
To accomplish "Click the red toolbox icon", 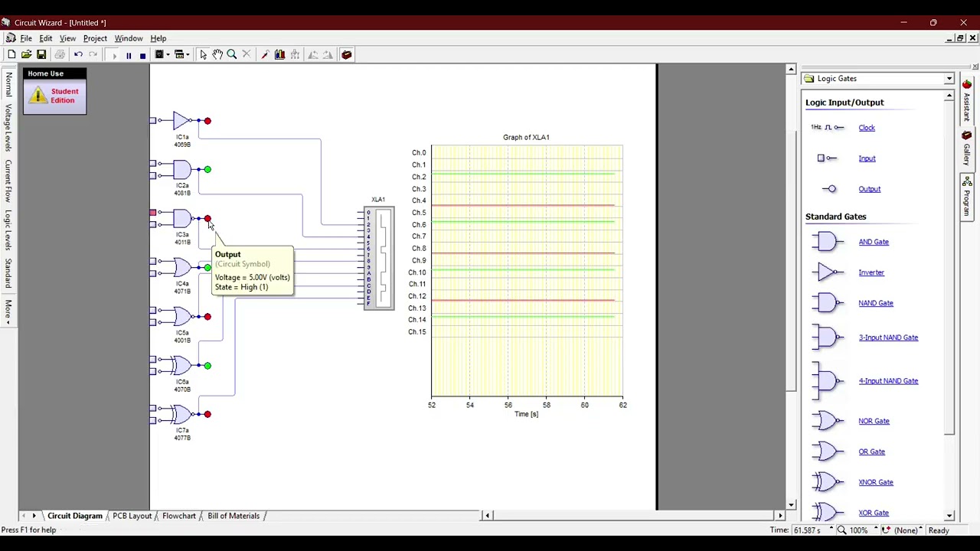I will coord(346,54).
